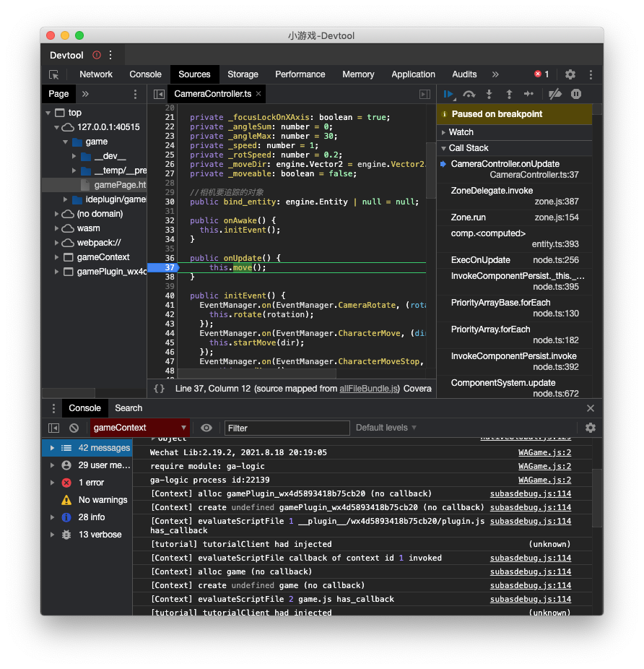Close the CameraController.ts tab
This screenshot has width=644, height=669.
point(258,94)
